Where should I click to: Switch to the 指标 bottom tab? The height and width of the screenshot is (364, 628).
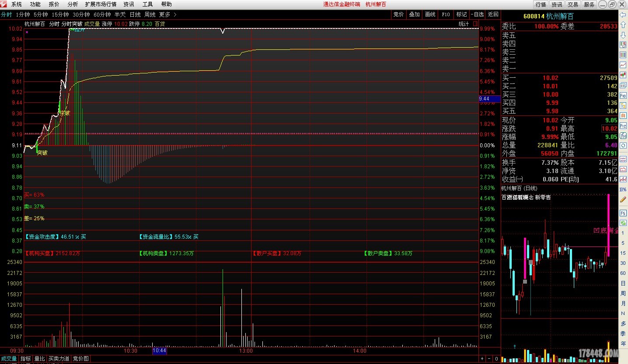pos(26,359)
